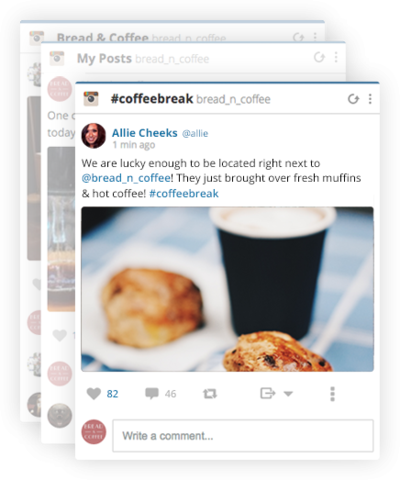Open My Posts stream options dots
400x480 pixels.
tap(336, 57)
